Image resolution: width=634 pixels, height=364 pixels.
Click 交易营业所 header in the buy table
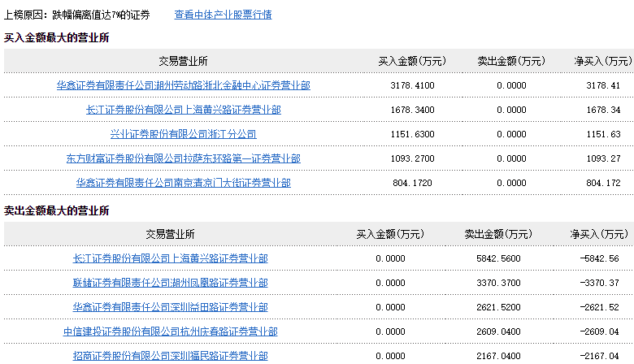(183, 61)
